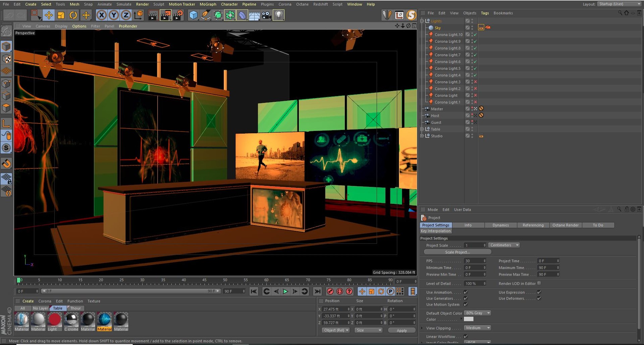
Task: Toggle X axis lock
Action: tap(102, 15)
